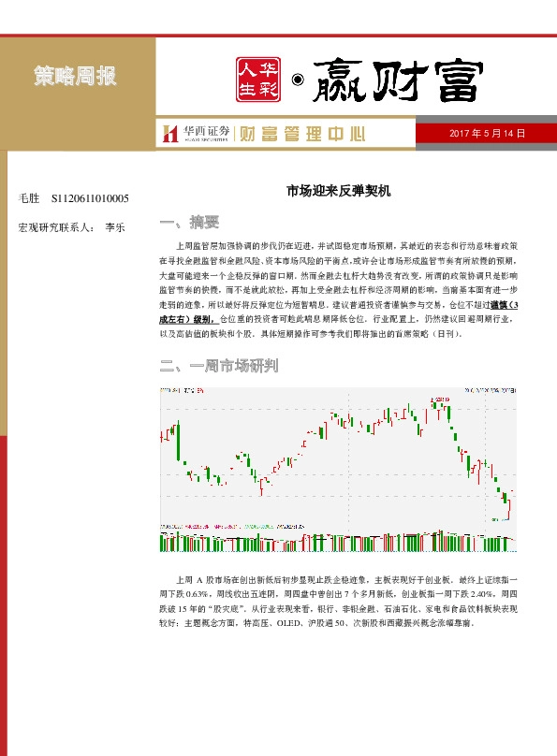557x756 pixels.
Task: Click analyst ID S1120611010005
Action: (90, 198)
